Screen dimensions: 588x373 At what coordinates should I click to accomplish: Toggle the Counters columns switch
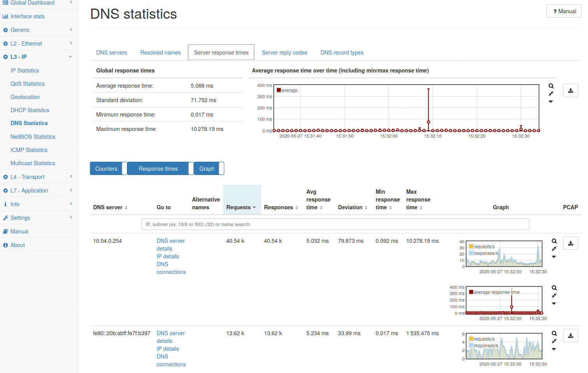(108, 168)
